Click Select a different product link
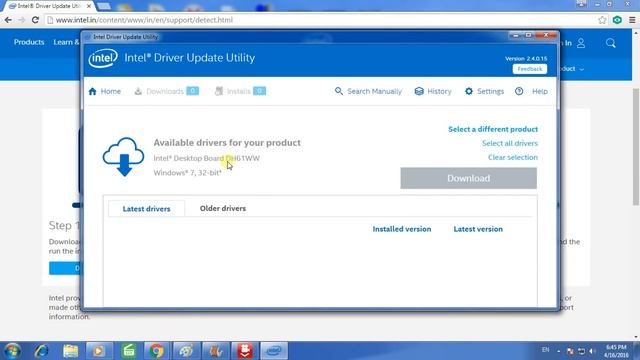 coord(493,129)
